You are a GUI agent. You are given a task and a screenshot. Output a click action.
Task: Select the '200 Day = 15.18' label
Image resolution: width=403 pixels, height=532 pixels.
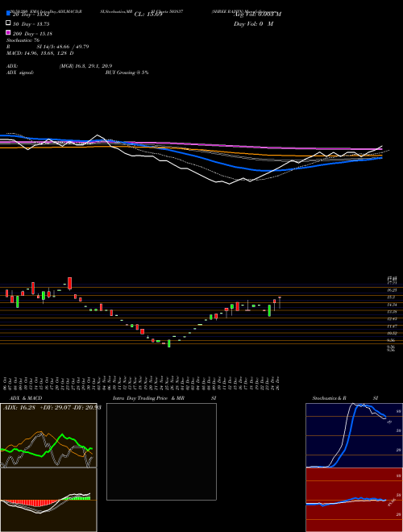tap(32, 34)
